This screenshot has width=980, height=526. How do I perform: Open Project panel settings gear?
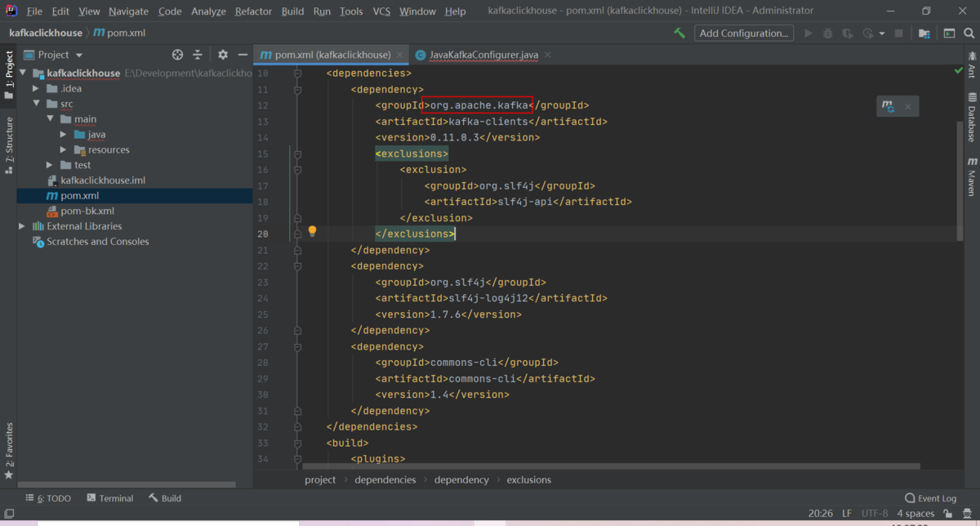[223, 55]
